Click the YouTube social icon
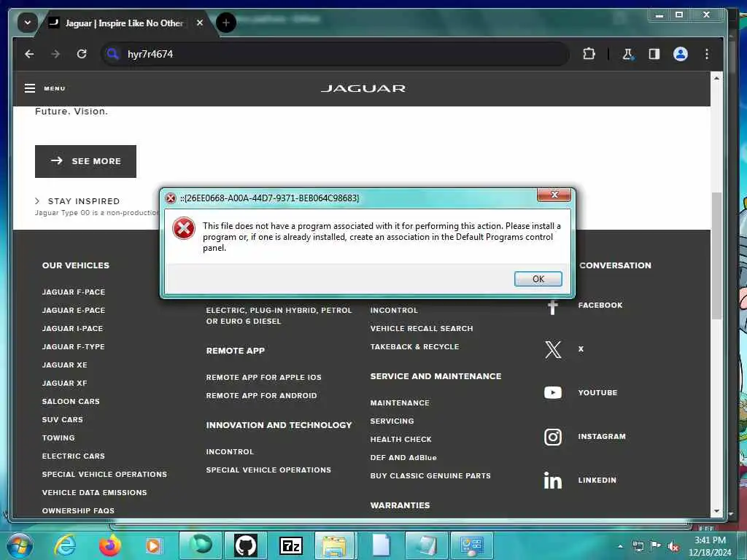Viewport: 747px width, 560px height. click(553, 392)
